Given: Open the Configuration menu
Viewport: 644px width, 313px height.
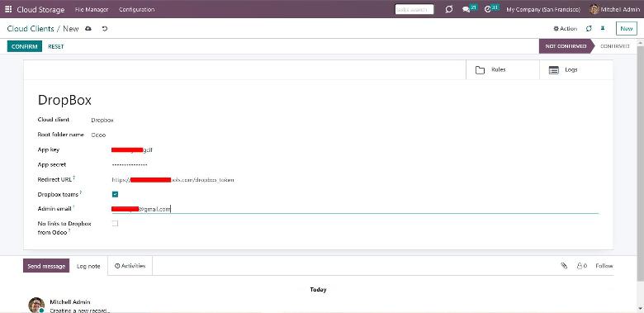Looking at the screenshot, I should click(x=137, y=9).
